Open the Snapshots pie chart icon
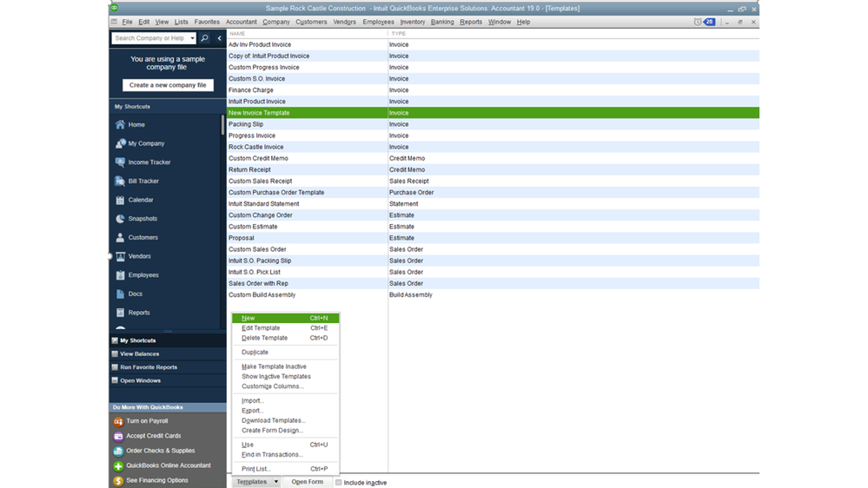 point(120,219)
